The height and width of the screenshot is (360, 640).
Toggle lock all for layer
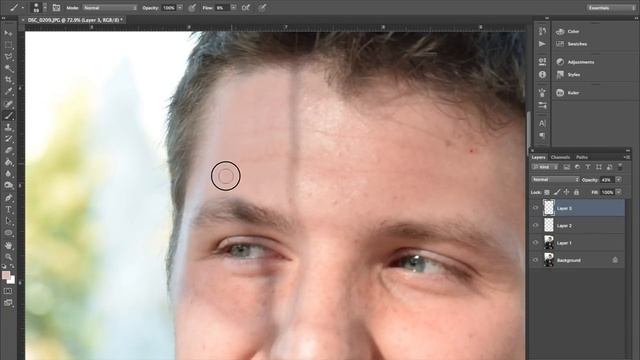point(576,192)
